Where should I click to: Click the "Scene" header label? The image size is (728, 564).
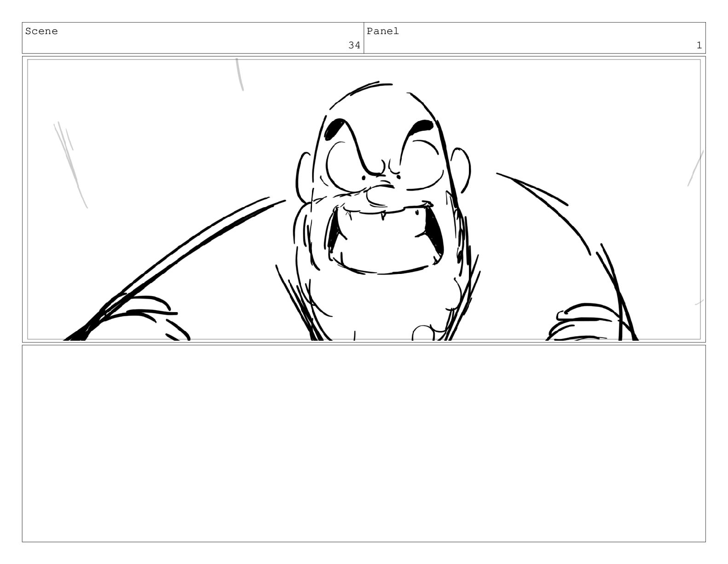pos(41,31)
